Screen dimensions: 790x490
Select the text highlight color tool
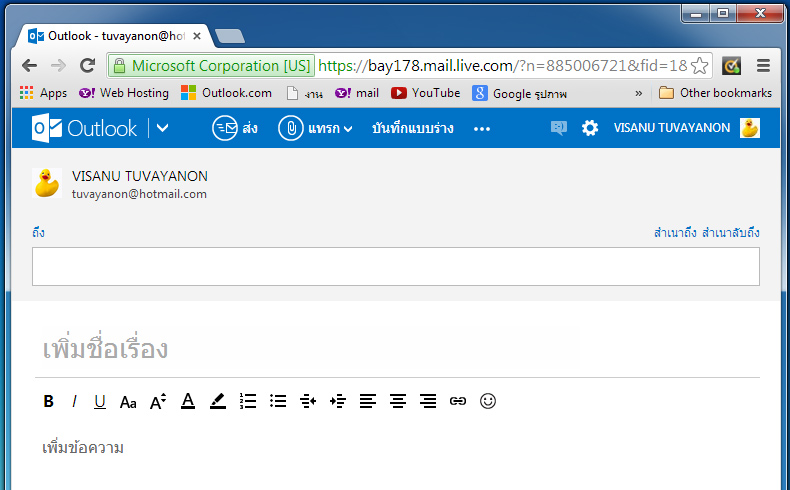[x=218, y=401]
